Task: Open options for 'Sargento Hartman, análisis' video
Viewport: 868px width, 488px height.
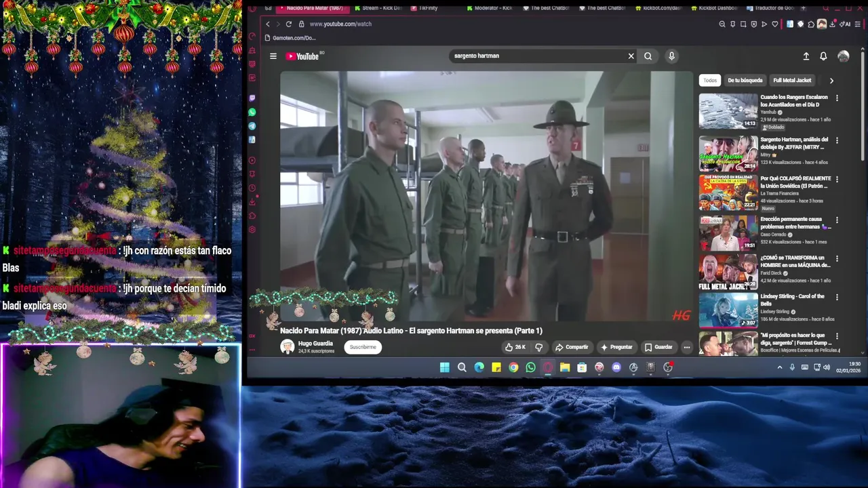Action: pyautogui.click(x=837, y=140)
